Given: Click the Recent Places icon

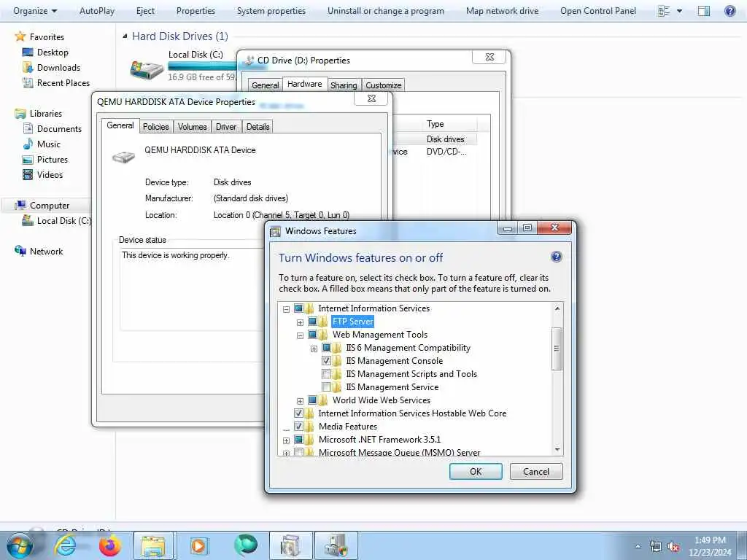Looking at the screenshot, I should point(28,83).
